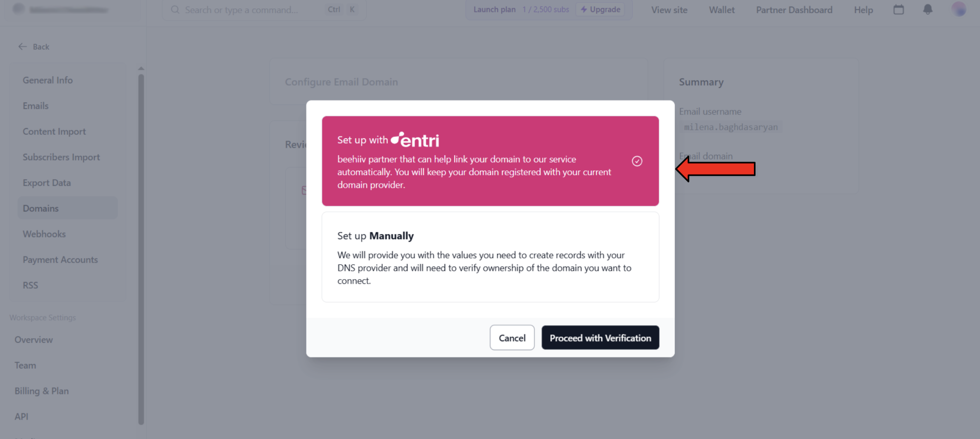Cancel the domain setup dialog

[x=512, y=338]
